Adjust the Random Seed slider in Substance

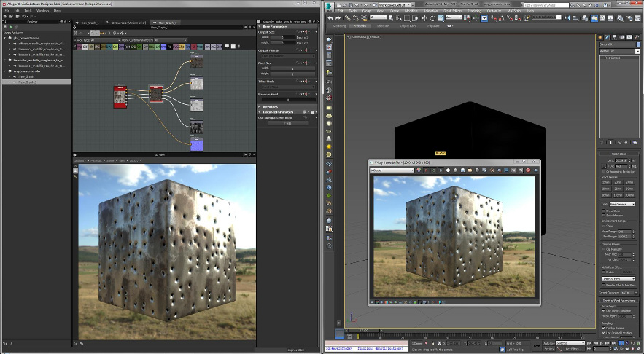tap(288, 99)
